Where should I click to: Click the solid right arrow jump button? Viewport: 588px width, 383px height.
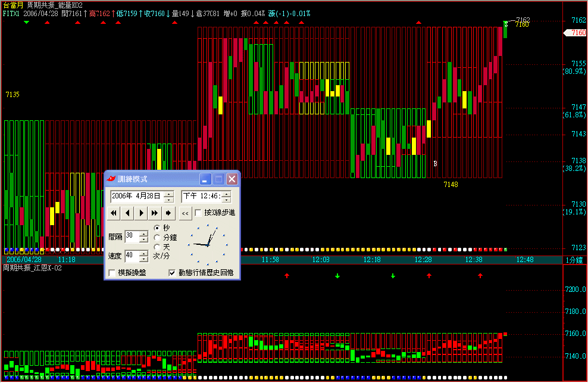pyautogui.click(x=169, y=213)
